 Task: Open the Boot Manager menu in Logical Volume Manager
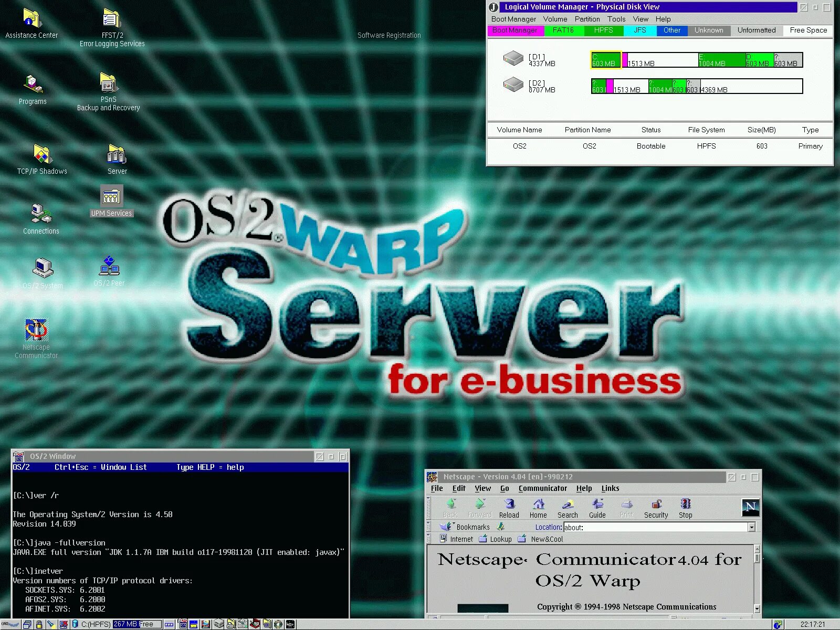coord(513,19)
